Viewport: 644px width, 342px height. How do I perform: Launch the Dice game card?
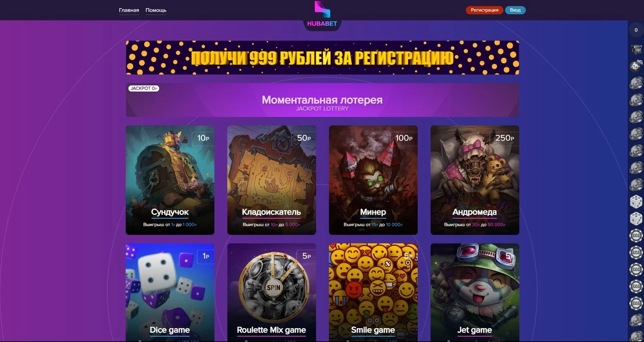(x=170, y=292)
